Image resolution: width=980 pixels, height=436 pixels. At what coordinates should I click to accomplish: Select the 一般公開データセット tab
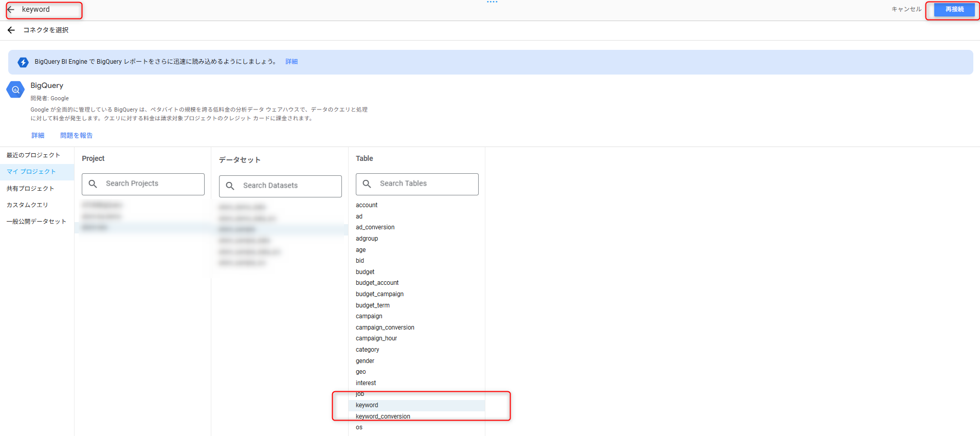point(37,222)
